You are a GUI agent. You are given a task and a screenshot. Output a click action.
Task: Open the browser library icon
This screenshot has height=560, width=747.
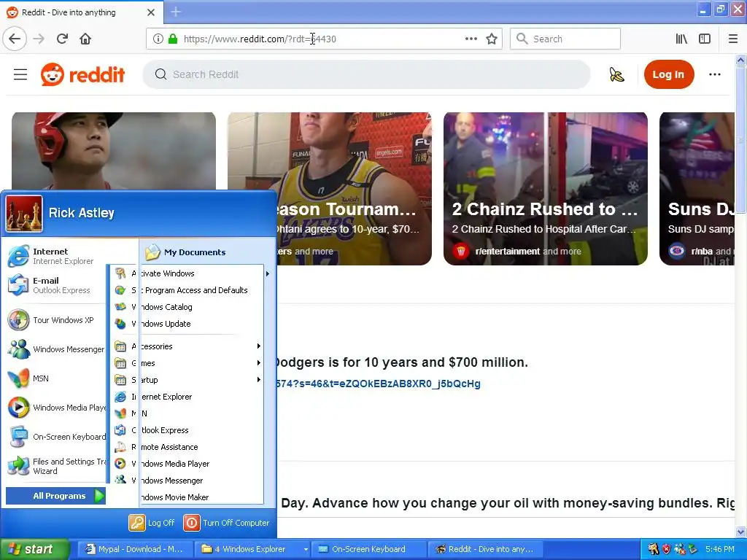click(681, 39)
